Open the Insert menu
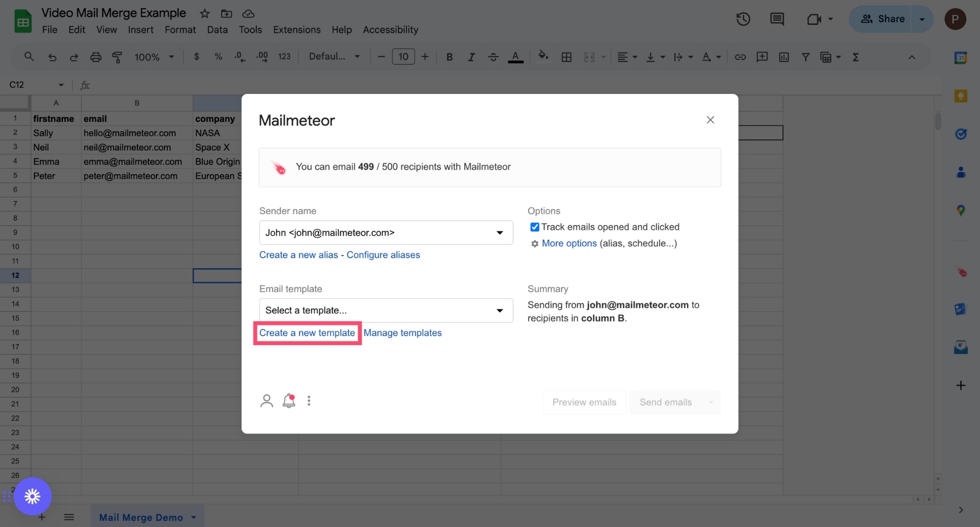This screenshot has height=527, width=980. (140, 30)
